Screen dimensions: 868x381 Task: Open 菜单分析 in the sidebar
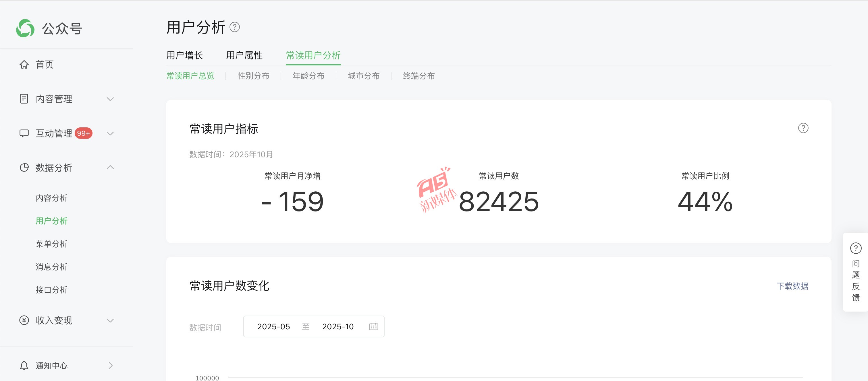pos(51,244)
